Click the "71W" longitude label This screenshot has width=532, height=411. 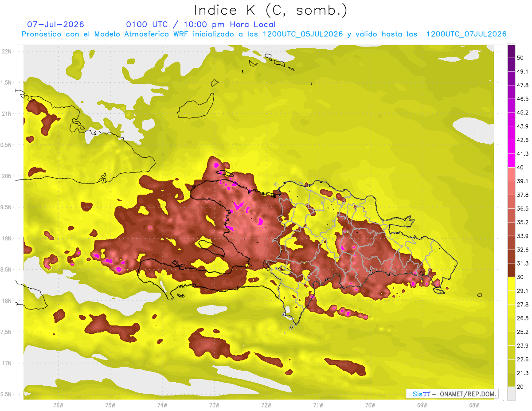click(318, 405)
